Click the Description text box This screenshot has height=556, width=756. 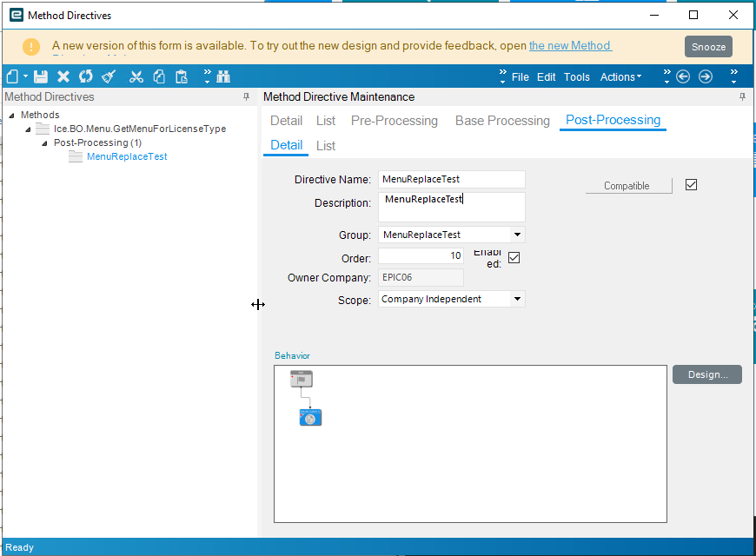tap(452, 208)
